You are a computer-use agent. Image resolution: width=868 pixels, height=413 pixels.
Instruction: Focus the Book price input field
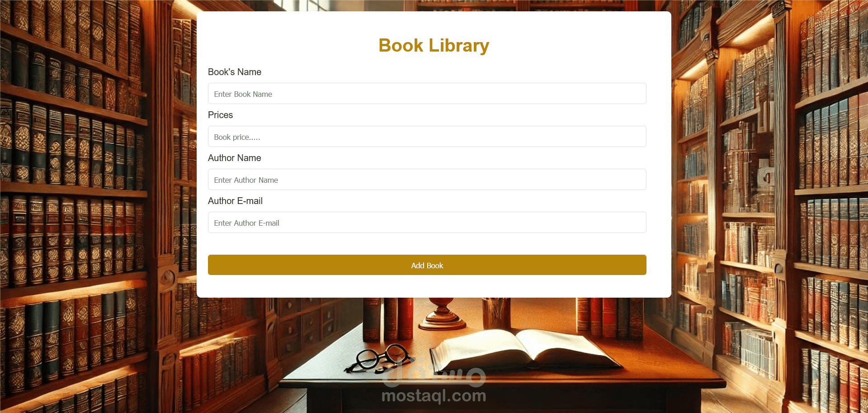click(x=427, y=137)
